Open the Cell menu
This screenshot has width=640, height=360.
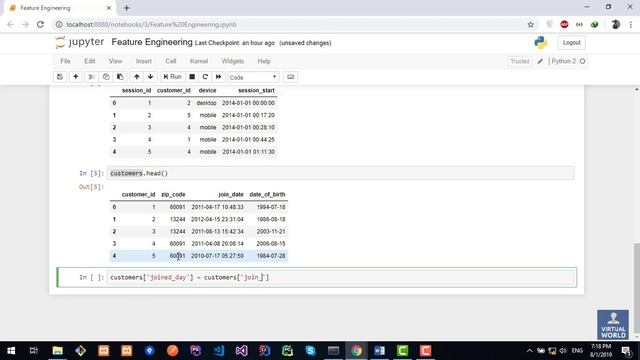tap(171, 61)
